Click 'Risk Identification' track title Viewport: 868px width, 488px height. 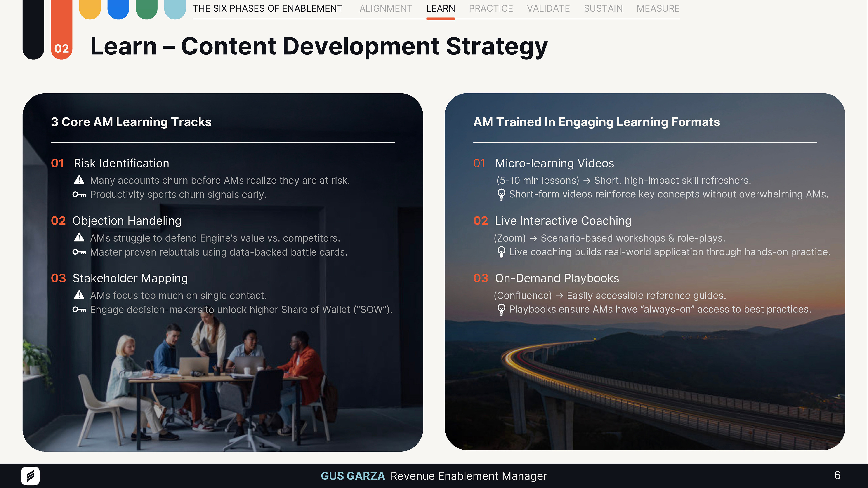pos(121,163)
